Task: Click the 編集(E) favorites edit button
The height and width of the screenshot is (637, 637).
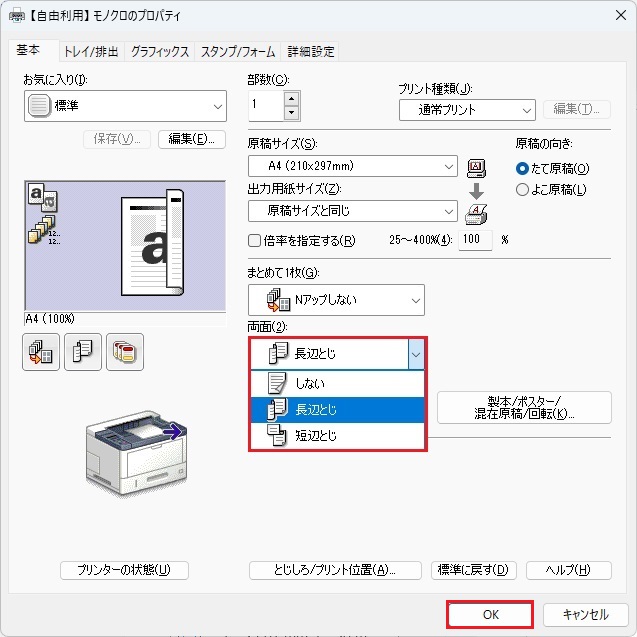Action: pyautogui.click(x=192, y=139)
